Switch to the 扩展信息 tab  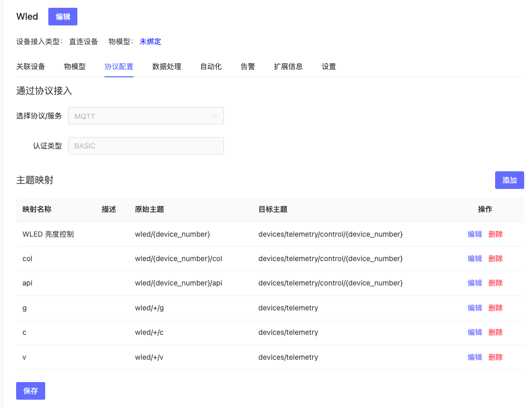(x=288, y=66)
